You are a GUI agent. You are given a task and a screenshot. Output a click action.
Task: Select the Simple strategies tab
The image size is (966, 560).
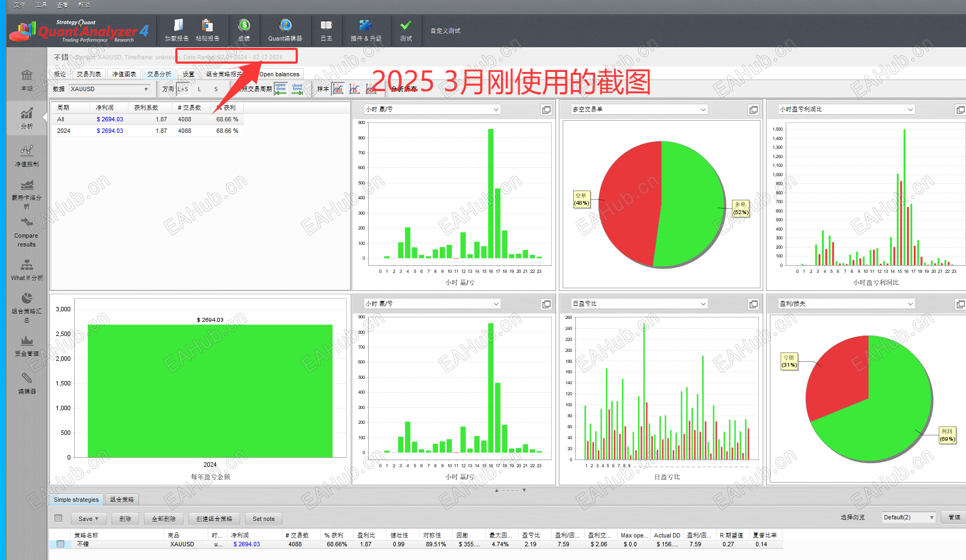[76, 500]
